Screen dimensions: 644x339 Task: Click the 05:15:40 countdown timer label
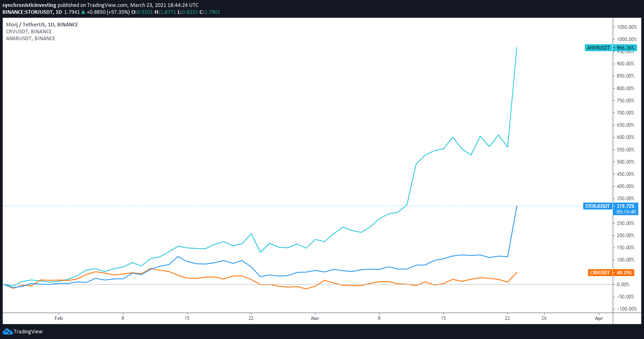point(626,212)
